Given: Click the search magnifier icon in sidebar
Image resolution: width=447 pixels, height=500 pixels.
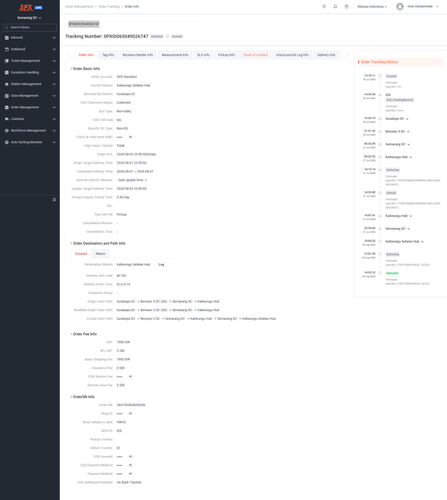Looking at the screenshot, I should [x=7, y=27].
